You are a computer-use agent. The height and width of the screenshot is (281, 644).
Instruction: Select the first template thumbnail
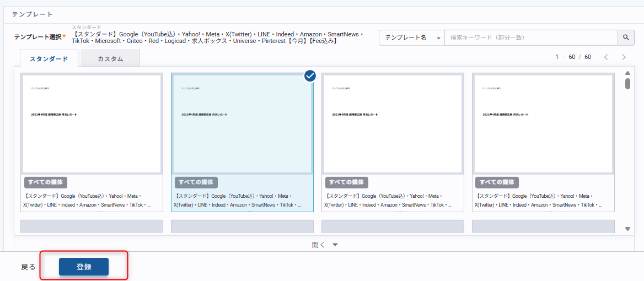click(x=92, y=123)
